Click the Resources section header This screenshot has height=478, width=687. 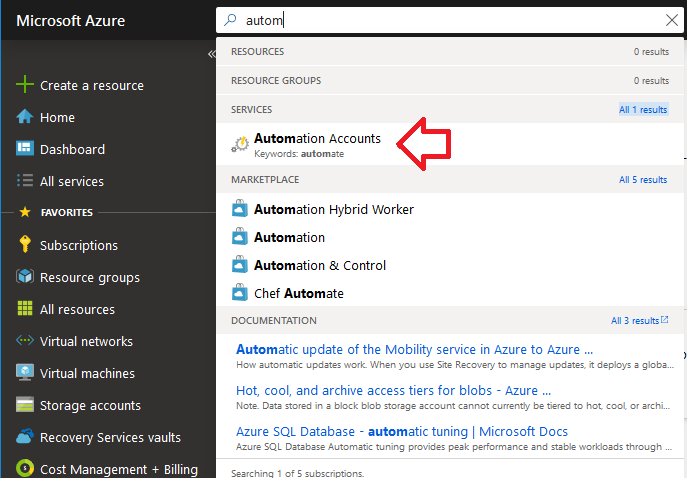click(258, 52)
